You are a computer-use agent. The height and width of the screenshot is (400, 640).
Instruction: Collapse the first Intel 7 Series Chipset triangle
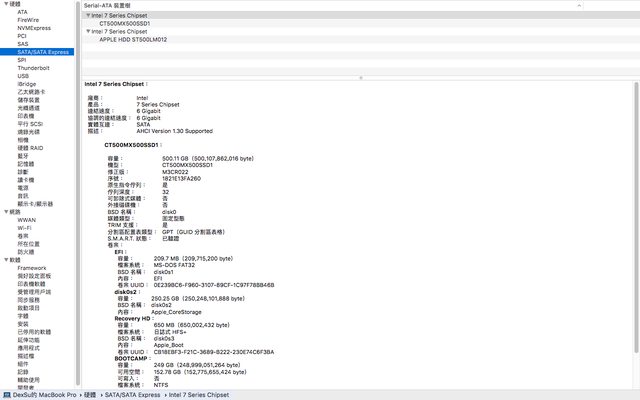pyautogui.click(x=88, y=16)
